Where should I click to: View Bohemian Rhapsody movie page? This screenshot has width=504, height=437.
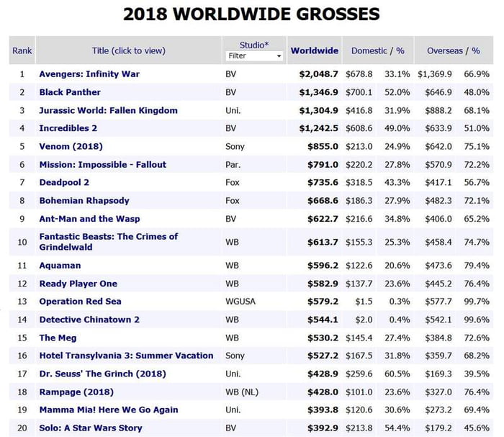point(84,201)
